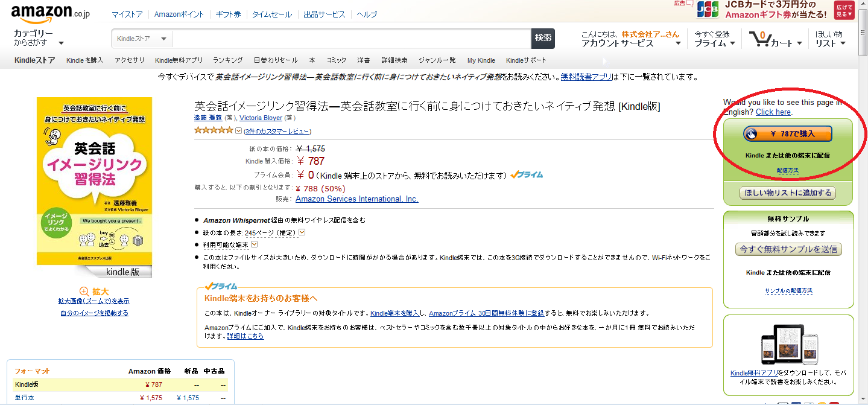Select Kindleを購入 in subnav
This screenshot has width=868, height=405.
(x=85, y=60)
